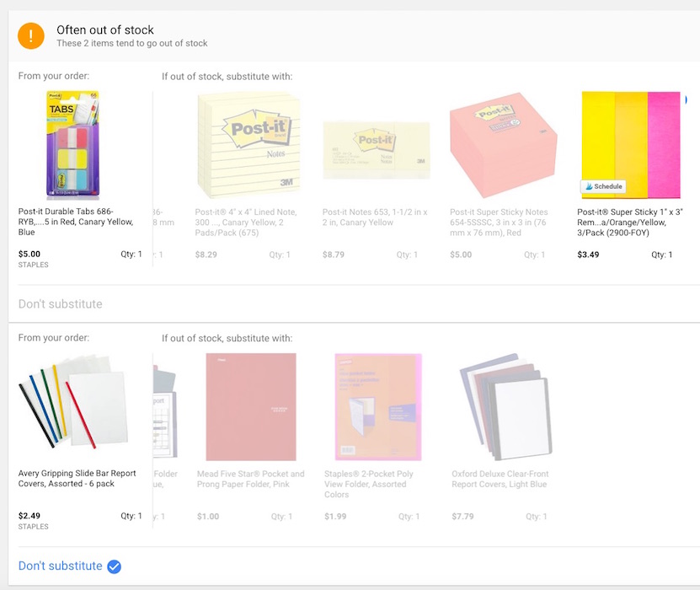This screenshot has height=590, width=700.
Task: Click Post-it Super Sticky 1" x 3" title
Action: click(x=630, y=223)
